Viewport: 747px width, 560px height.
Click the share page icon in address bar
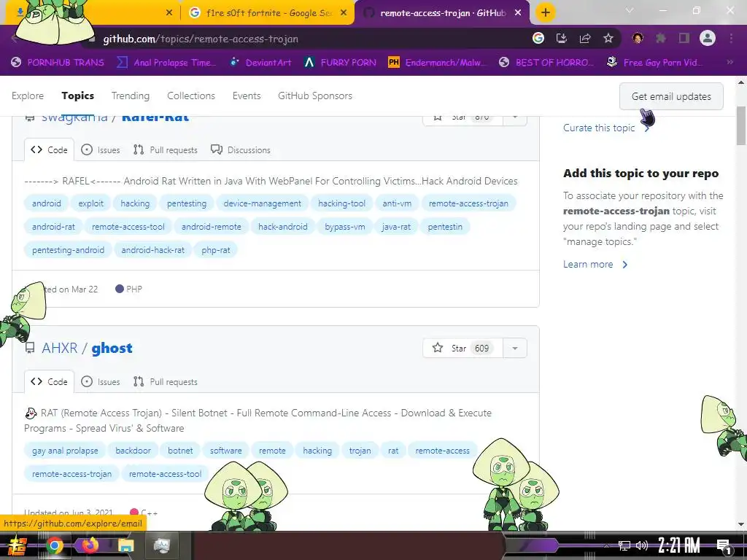pyautogui.click(x=585, y=38)
